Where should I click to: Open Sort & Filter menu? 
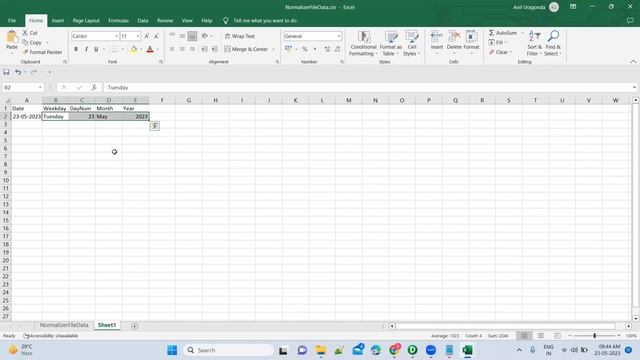click(534, 43)
